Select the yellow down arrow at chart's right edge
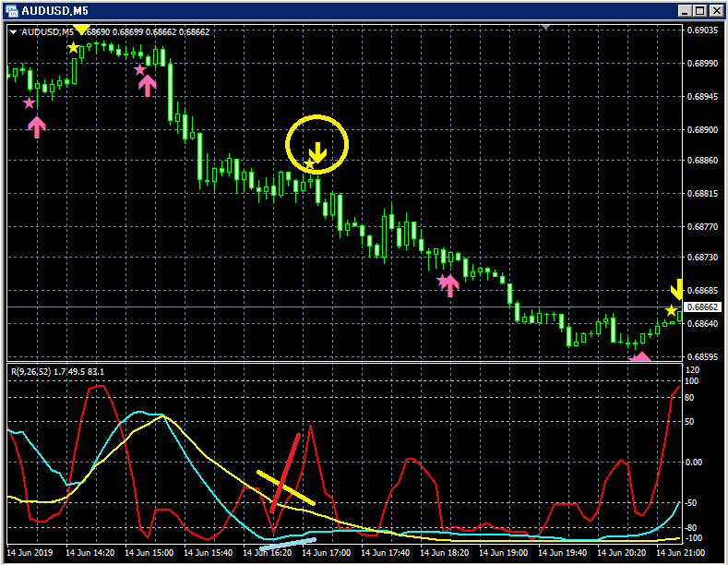The height and width of the screenshot is (565, 728). pos(676,290)
